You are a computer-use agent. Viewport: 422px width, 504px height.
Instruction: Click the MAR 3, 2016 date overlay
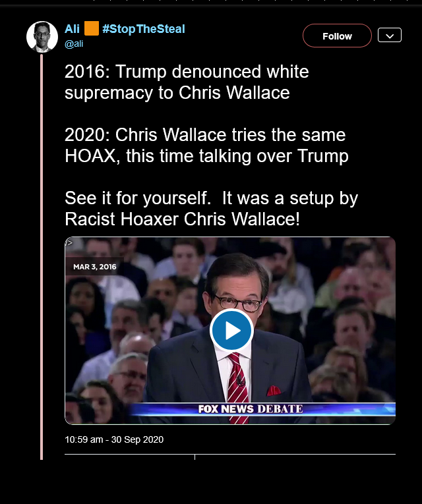point(94,267)
